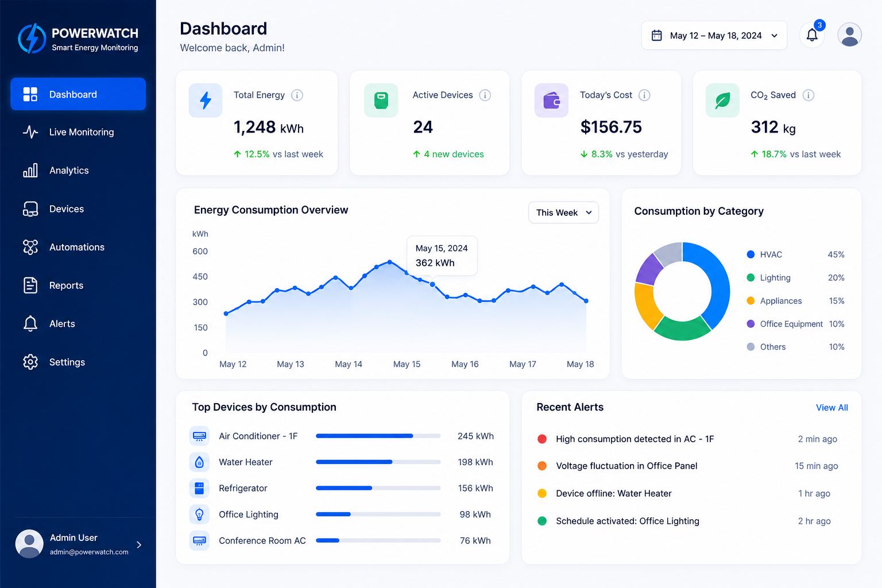Click the Today's Cost info icon
Image resolution: width=882 pixels, height=588 pixels.
click(x=644, y=95)
